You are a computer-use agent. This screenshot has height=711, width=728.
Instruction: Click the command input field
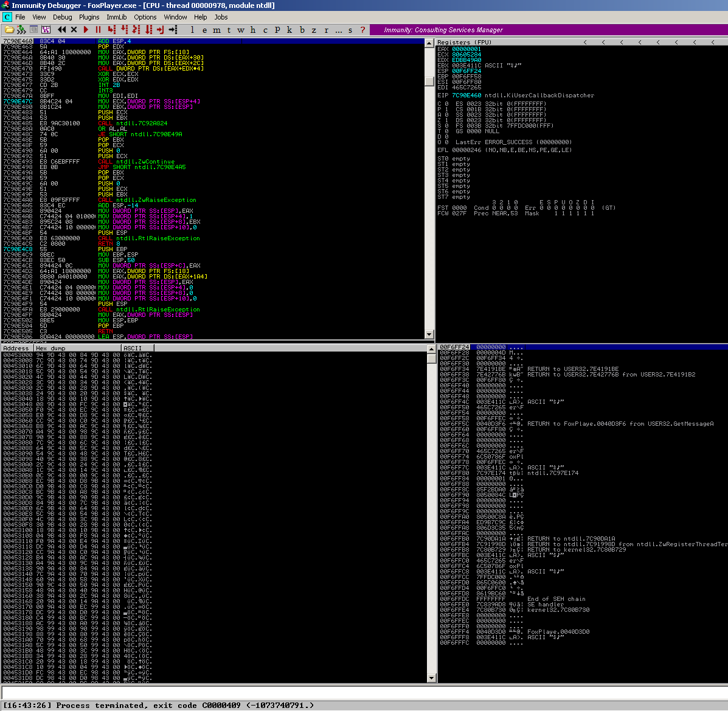click(364, 692)
